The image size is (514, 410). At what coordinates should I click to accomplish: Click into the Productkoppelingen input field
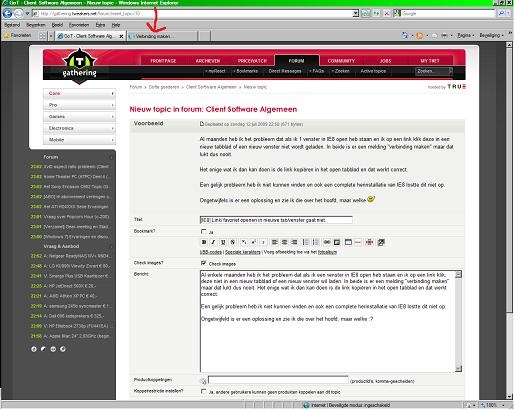278,380
